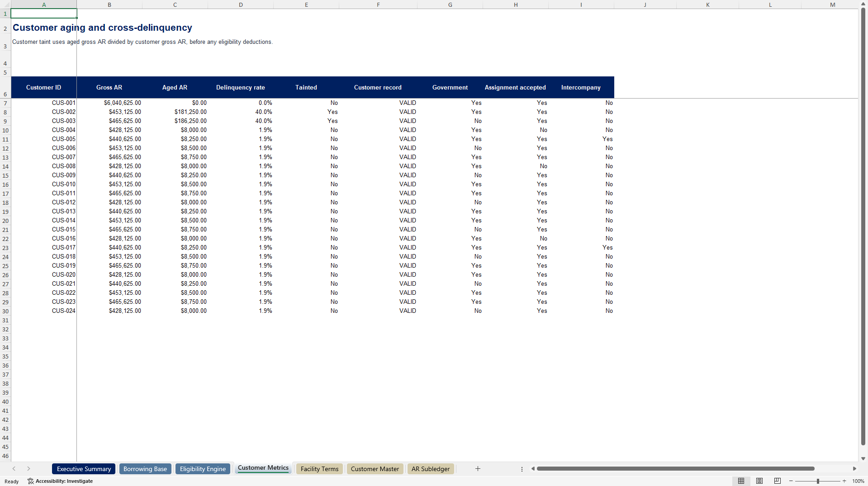Select the $181,250.00 aged AR cell

175,112
